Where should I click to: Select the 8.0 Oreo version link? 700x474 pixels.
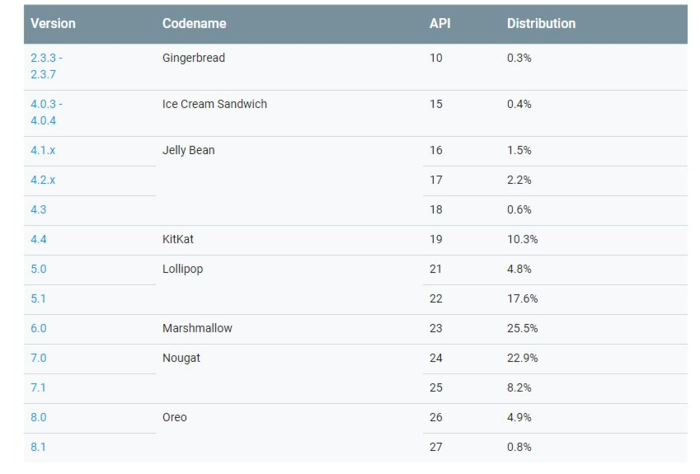39,417
